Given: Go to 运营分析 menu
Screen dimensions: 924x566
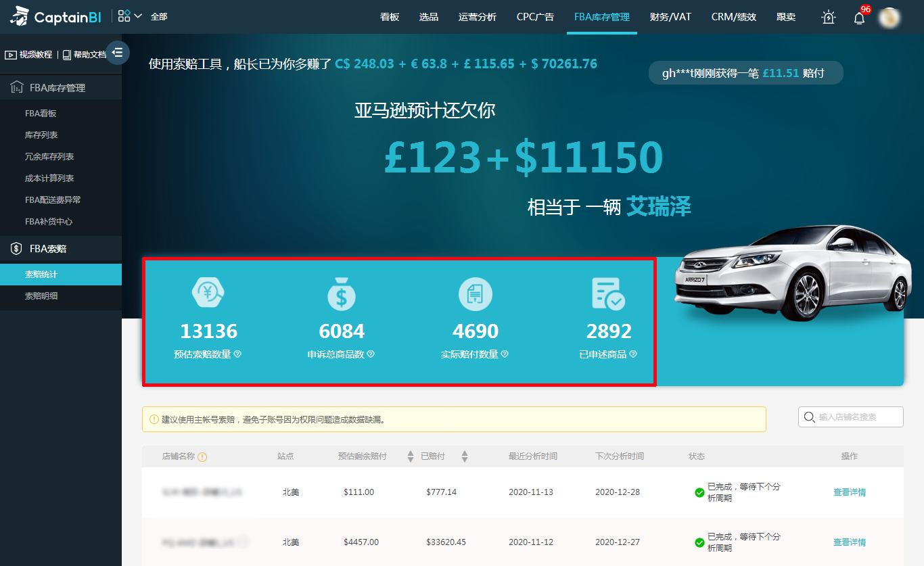Looking at the screenshot, I should [477, 17].
